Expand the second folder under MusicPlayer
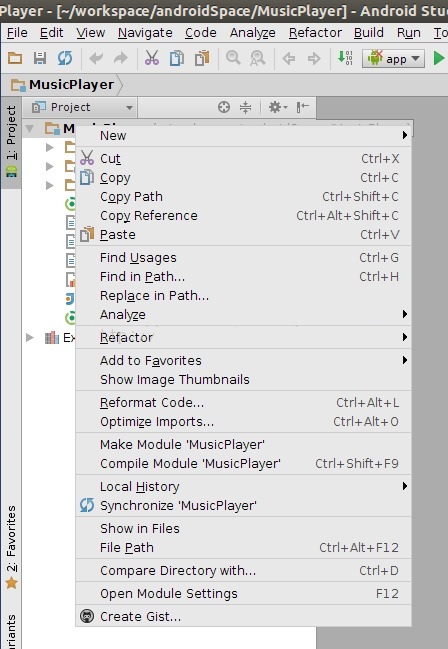This screenshot has height=649, width=448. pos(49,166)
